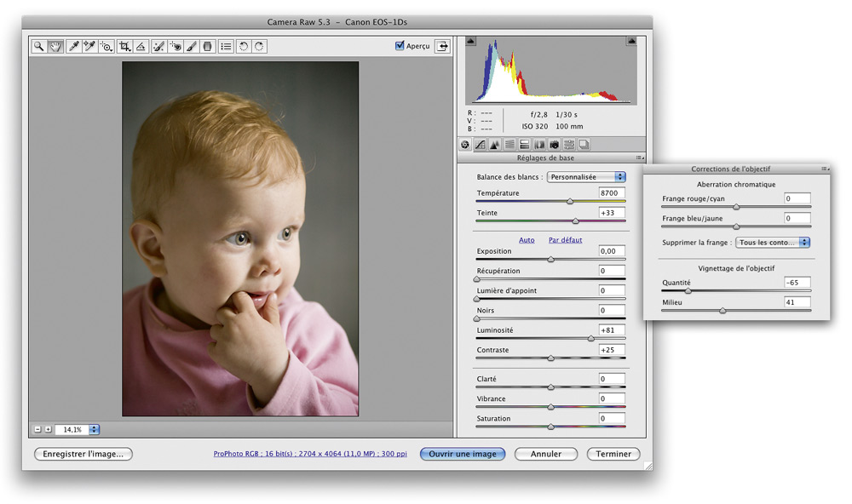This screenshot has width=852, height=504.
Task: Click the Auto link
Action: (527, 240)
